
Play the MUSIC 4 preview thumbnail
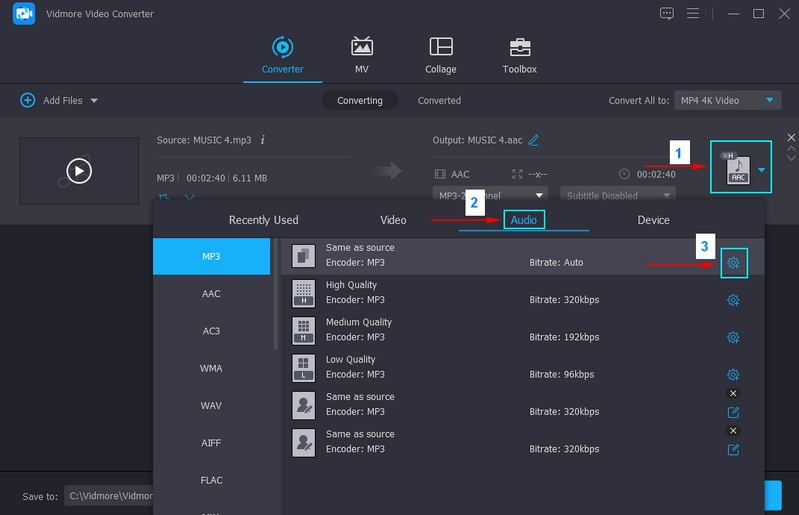[x=79, y=171]
